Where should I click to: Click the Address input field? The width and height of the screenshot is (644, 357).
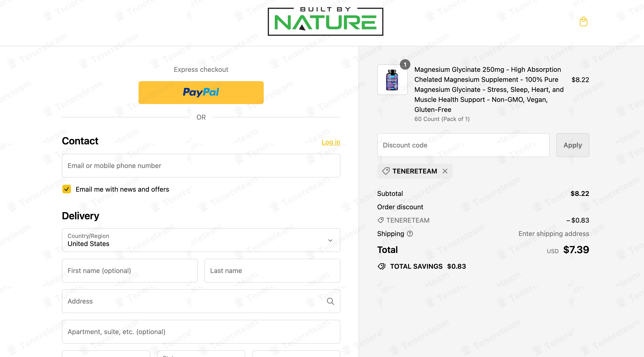tap(201, 301)
